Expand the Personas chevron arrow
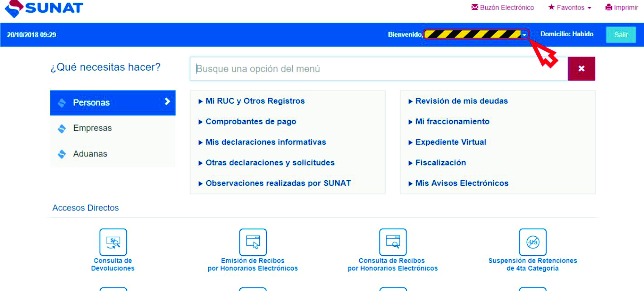The height and width of the screenshot is (291, 644). tap(167, 101)
